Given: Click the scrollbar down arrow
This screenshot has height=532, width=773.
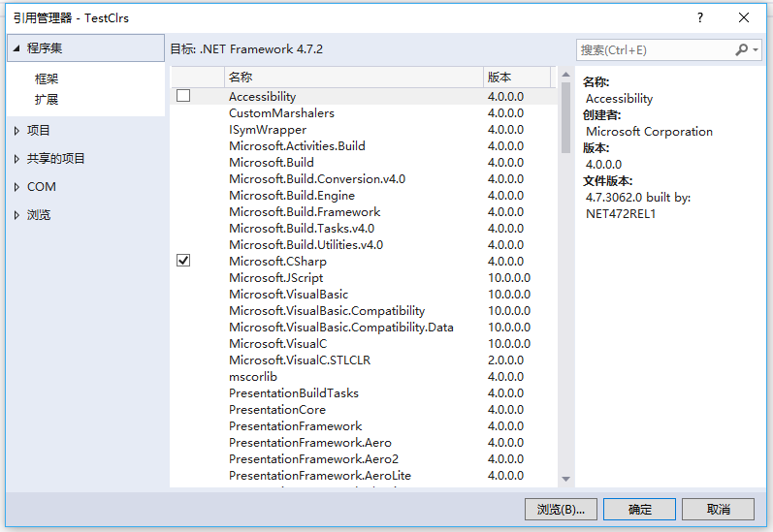Looking at the screenshot, I should [x=566, y=479].
